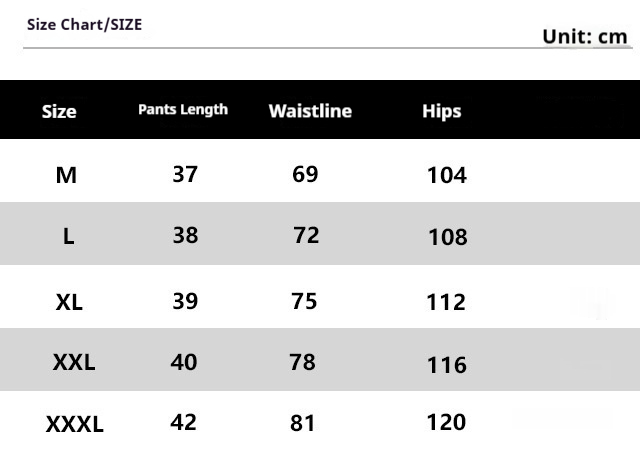Click the Size column header
The image size is (640, 456).
(x=59, y=111)
